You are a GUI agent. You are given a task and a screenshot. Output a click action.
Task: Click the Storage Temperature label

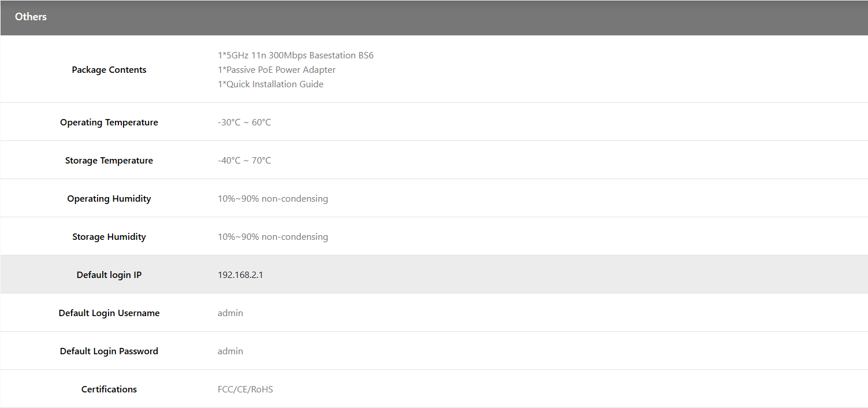(109, 161)
